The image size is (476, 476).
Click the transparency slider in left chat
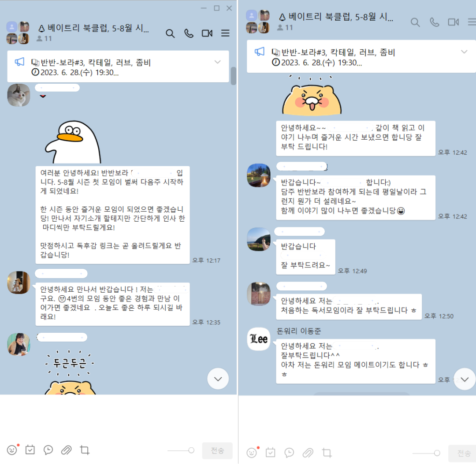click(181, 450)
